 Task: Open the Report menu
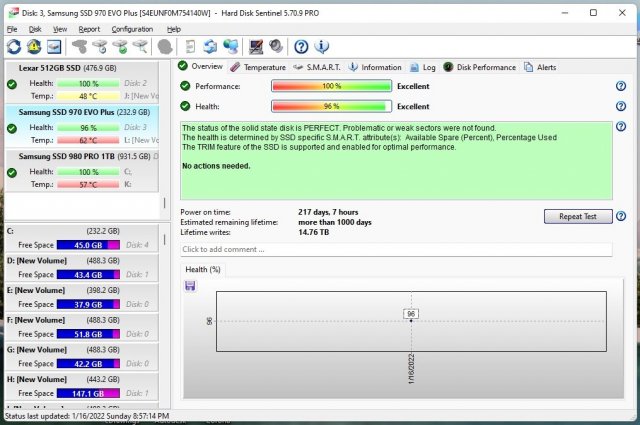(89, 29)
